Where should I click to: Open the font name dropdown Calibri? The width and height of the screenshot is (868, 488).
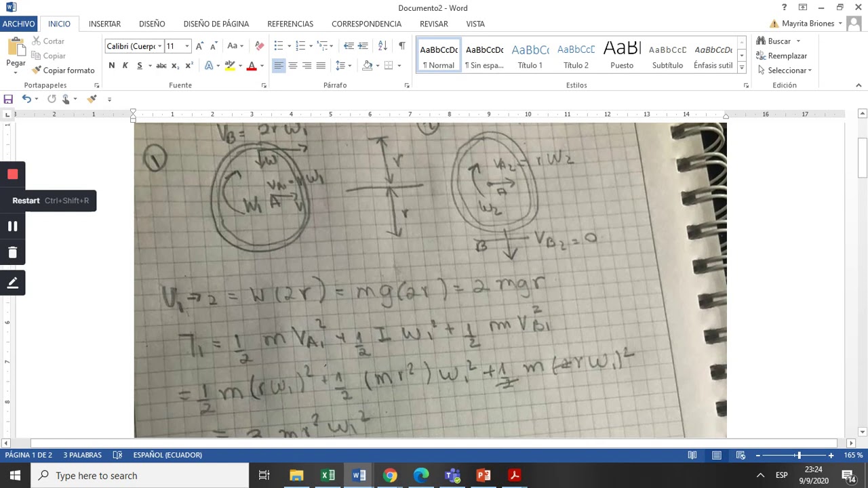coord(160,46)
